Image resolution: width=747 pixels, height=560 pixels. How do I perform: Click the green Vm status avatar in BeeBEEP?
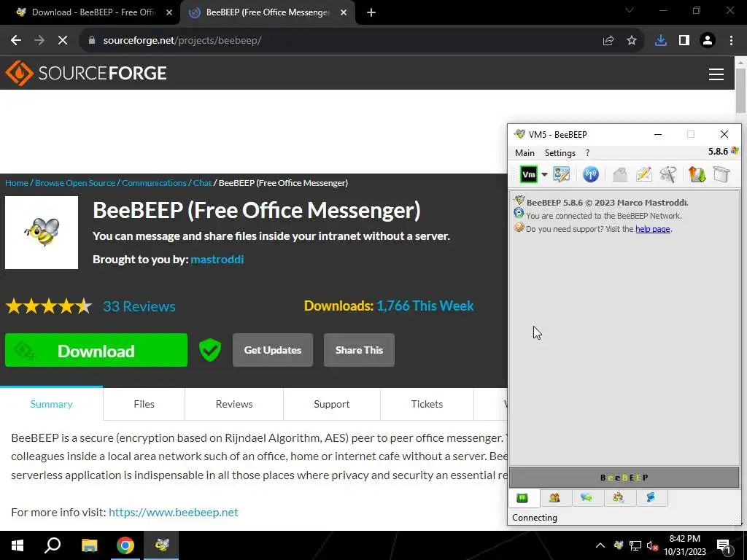pos(528,174)
